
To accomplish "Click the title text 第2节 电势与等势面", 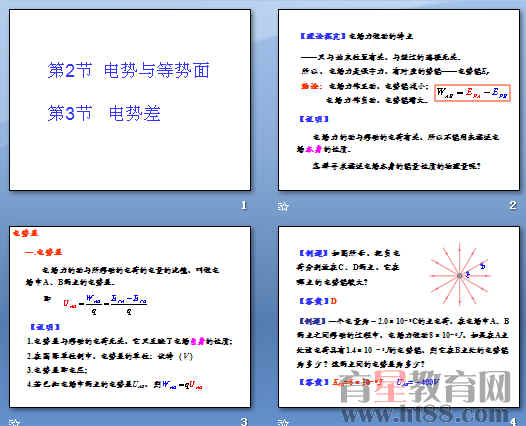I will [x=128, y=70].
